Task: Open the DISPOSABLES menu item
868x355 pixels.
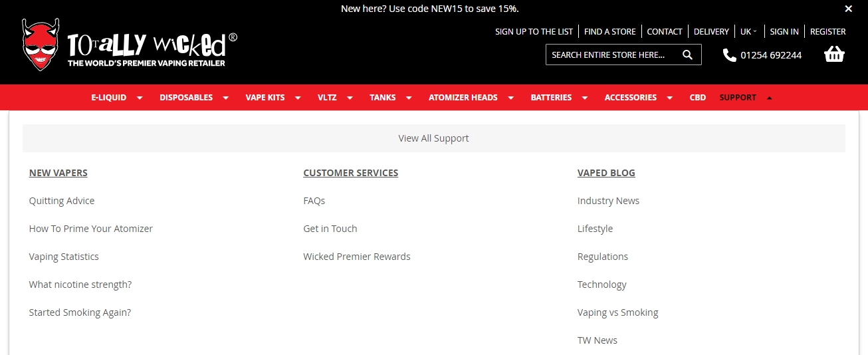Action: tap(186, 97)
